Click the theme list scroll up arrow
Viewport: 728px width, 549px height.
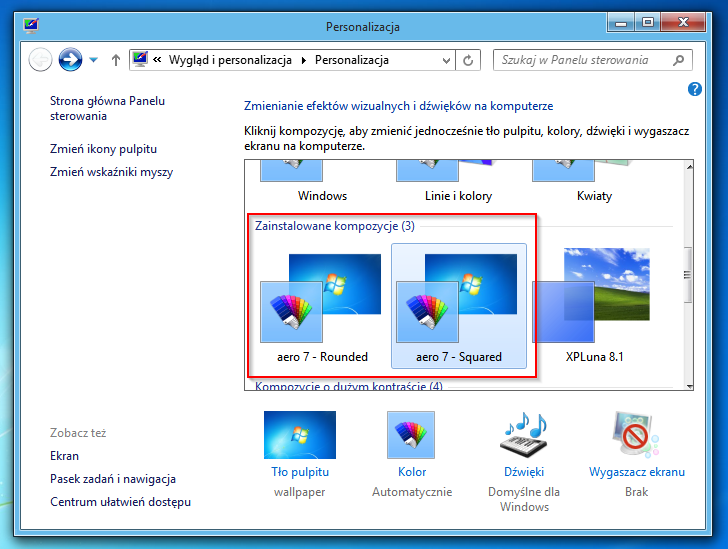(689, 166)
